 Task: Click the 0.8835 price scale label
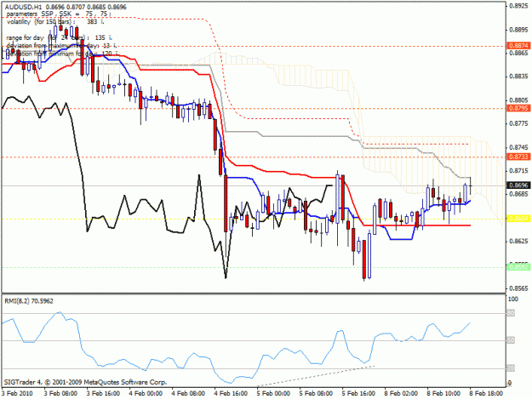tap(518, 77)
